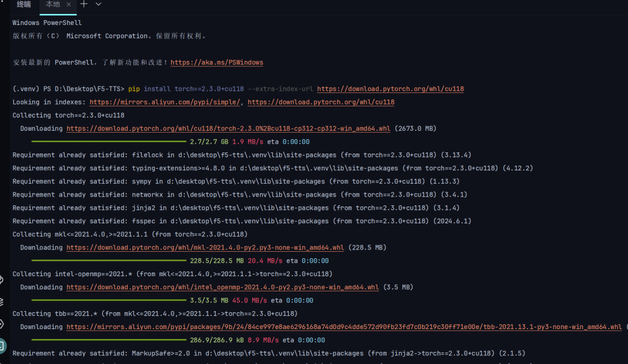Click the 3.5/3.5 MB download progress bar
This screenshot has height=364, width=628.
109,301
